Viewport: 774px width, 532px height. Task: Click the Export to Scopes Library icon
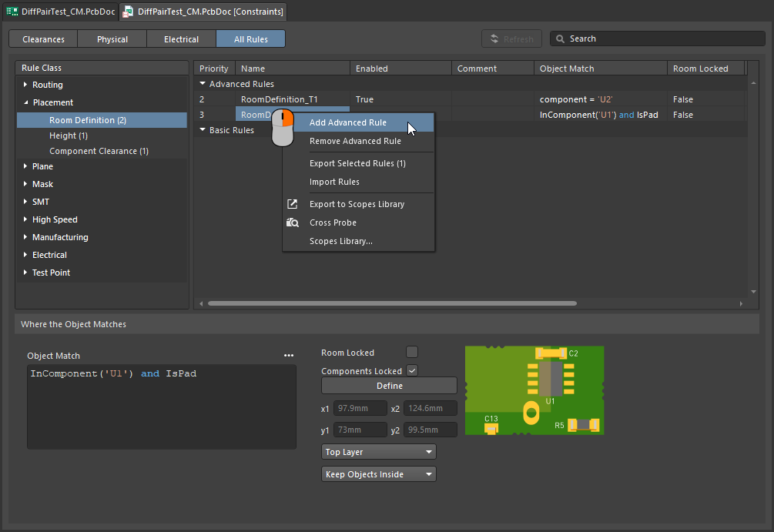coord(293,204)
